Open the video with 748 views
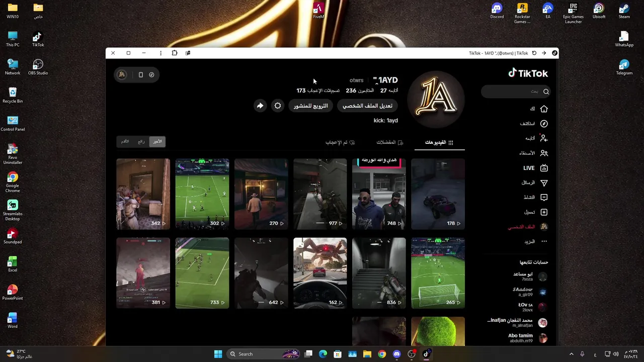Screen dimensions: 644x362 tap(379, 194)
